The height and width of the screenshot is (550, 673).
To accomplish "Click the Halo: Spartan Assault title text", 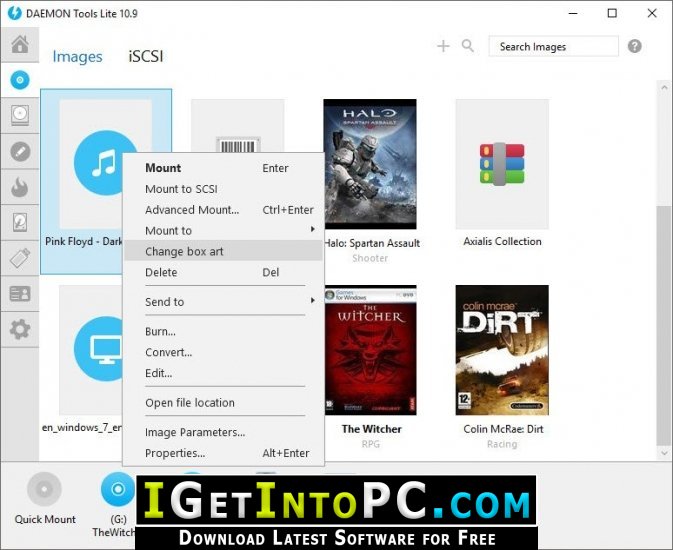I will [x=372, y=243].
